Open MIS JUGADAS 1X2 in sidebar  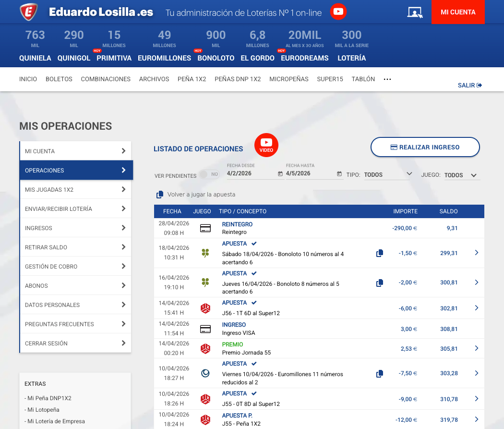75,190
